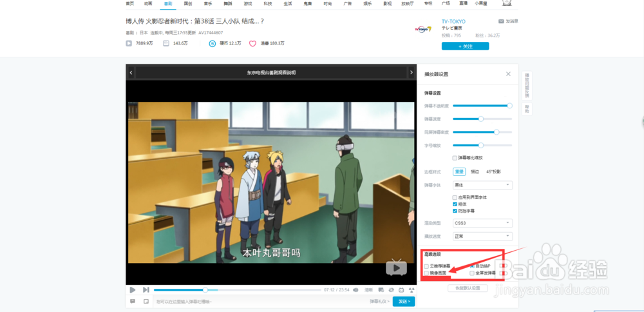Open the 放映厅 nav item
This screenshot has width=644, height=312.
(407, 3)
